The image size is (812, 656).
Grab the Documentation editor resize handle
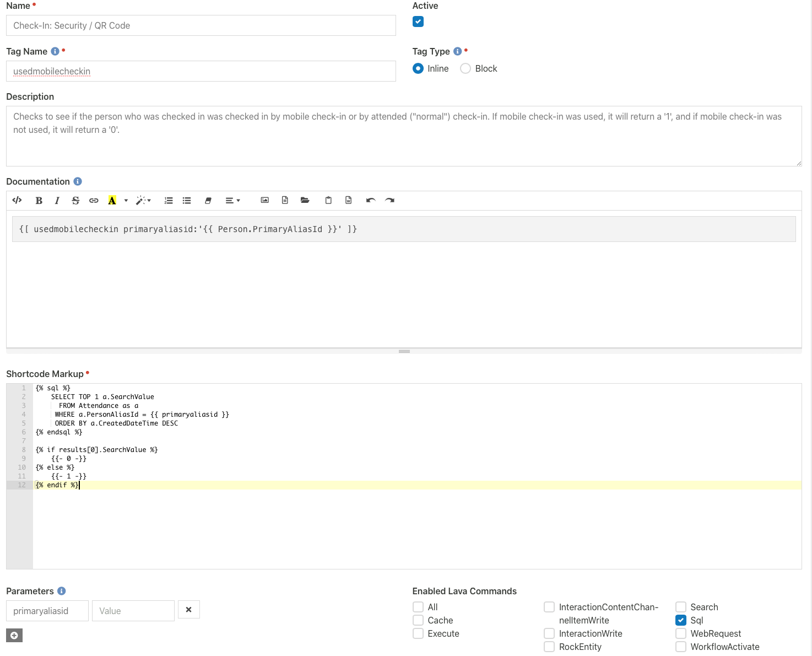[404, 351]
